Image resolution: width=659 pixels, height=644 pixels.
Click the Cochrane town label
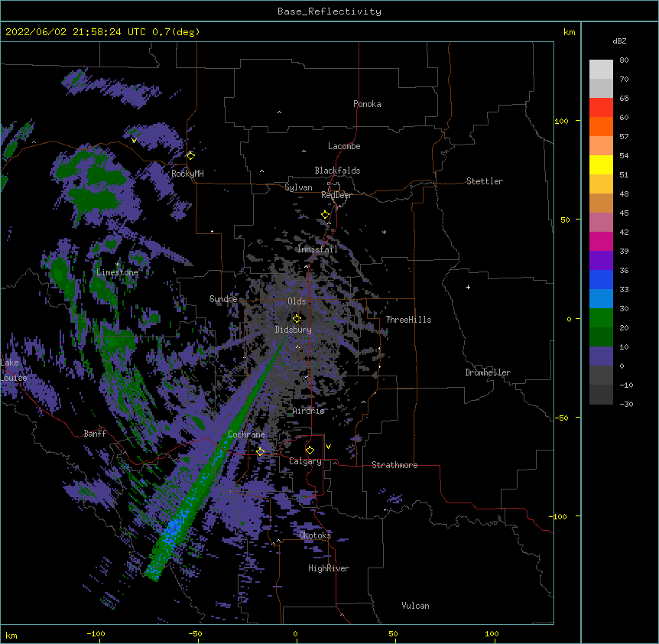tap(246, 434)
